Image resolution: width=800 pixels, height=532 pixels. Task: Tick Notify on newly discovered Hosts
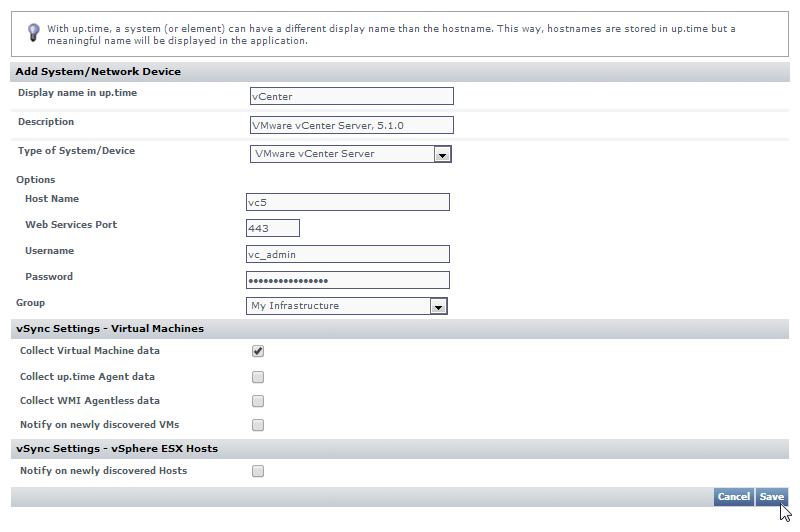[258, 471]
